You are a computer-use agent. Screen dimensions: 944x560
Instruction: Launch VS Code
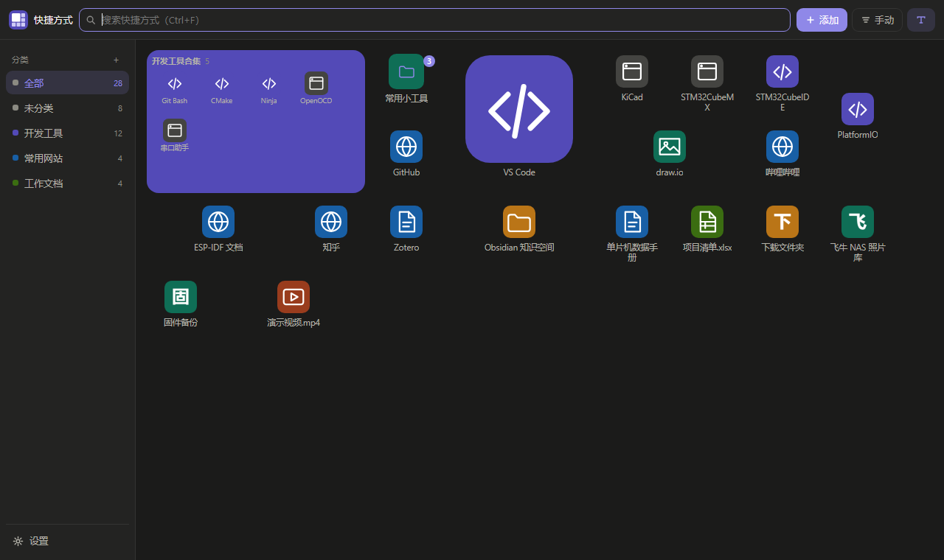point(519,109)
